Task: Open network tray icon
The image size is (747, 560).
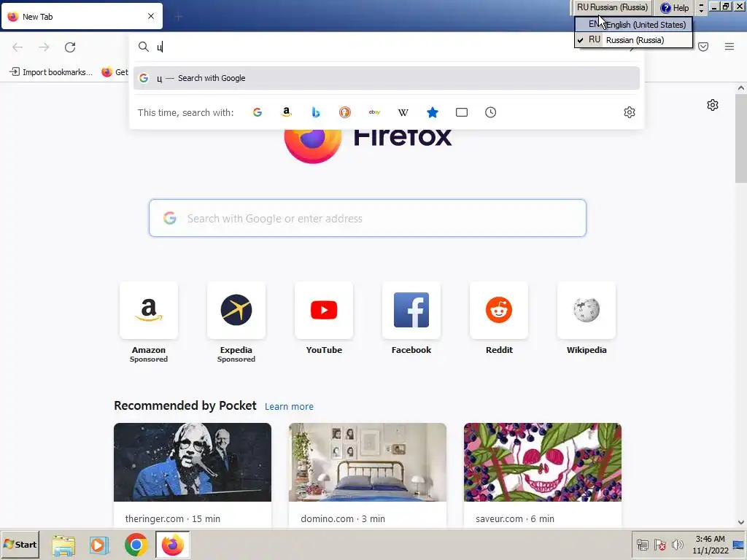Action: coord(642,545)
